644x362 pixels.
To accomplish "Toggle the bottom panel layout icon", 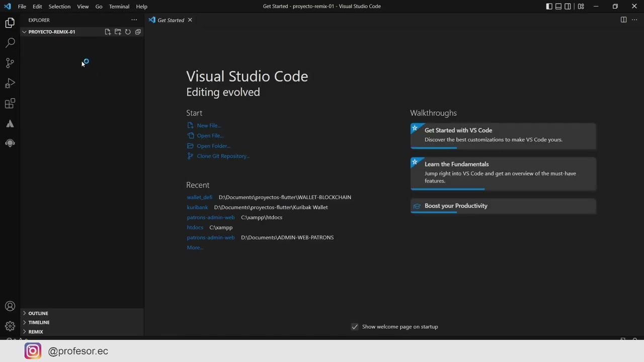I will [558, 7].
